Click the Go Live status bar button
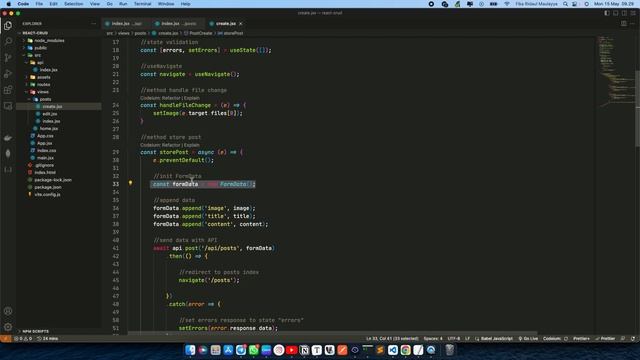 pyautogui.click(x=528, y=339)
